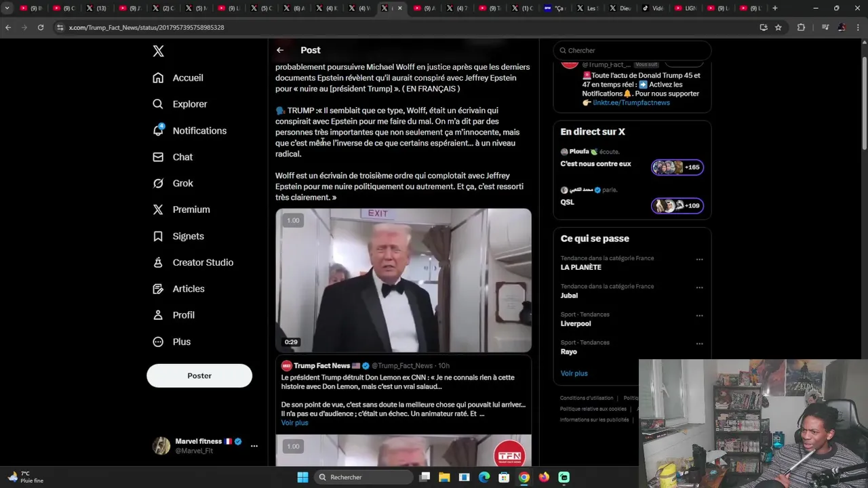This screenshot has width=868, height=488.
Task: Open the tab search dropdown arrow
Action: [7, 8]
